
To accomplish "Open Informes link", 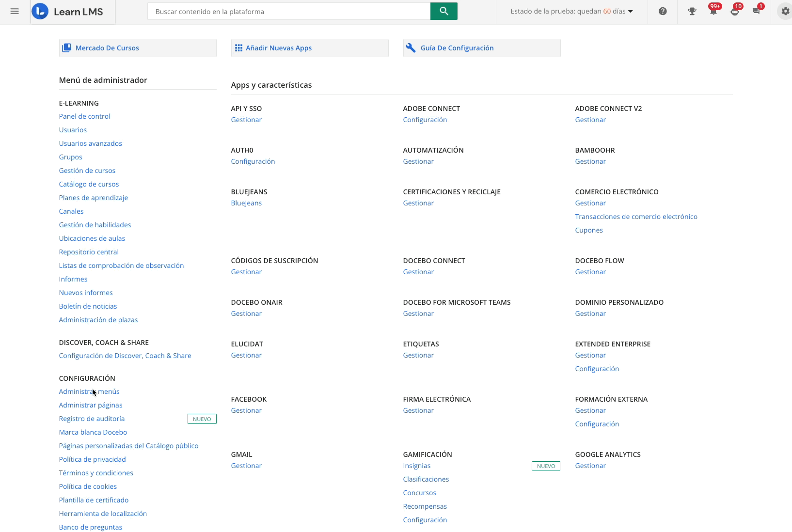I will (x=73, y=279).
